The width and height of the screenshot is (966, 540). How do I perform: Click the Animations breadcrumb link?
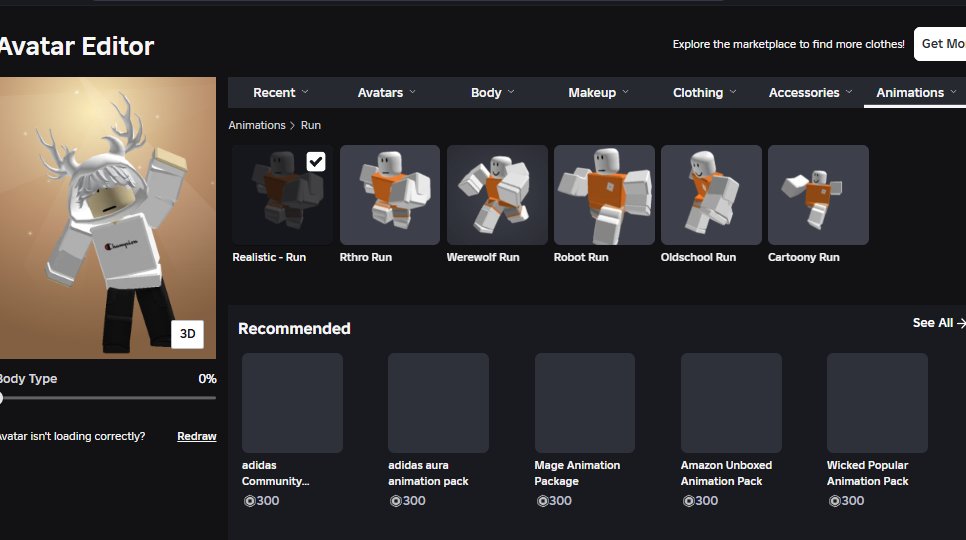coord(257,125)
